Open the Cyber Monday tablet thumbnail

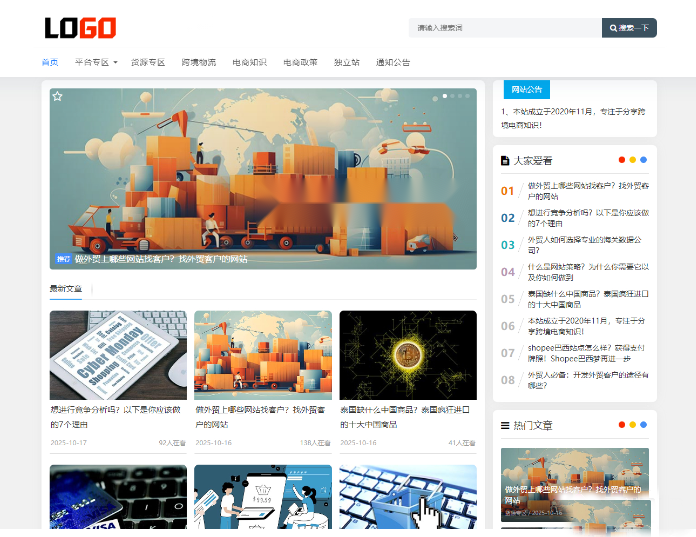point(118,355)
